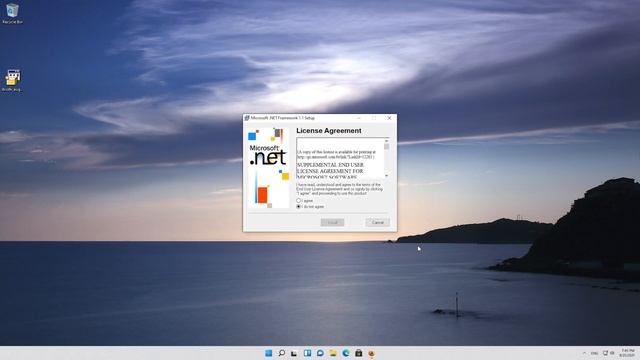Click the license scrollbar down arrow

tap(387, 176)
